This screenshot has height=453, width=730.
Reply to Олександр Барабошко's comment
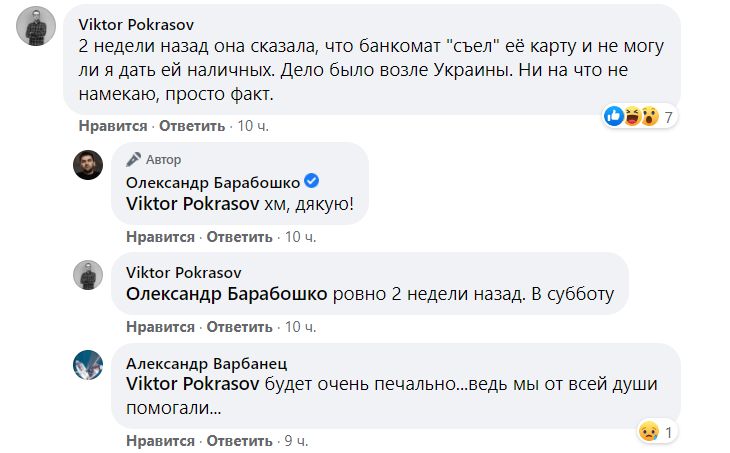(239, 237)
